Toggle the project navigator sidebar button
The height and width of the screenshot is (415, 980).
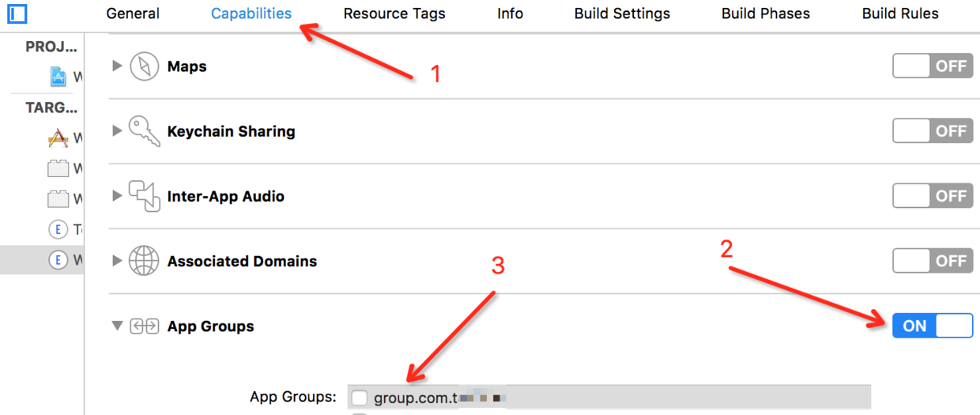click(17, 13)
